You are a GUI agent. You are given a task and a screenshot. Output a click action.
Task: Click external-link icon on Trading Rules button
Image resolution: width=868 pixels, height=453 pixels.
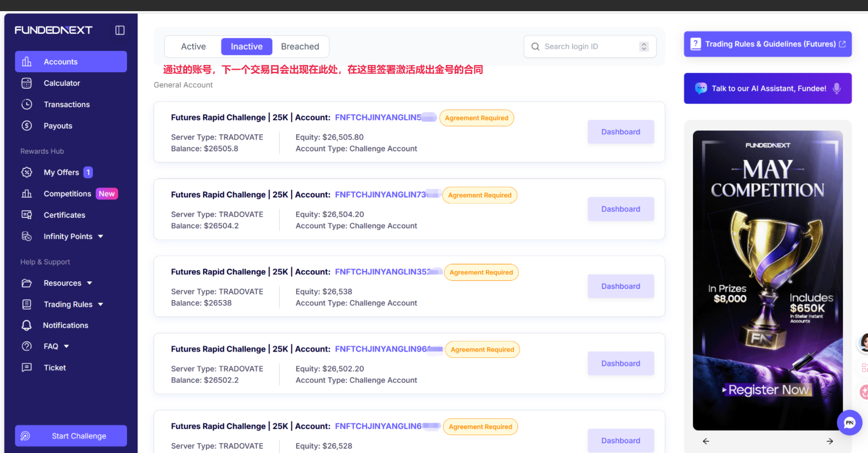pyautogui.click(x=842, y=44)
